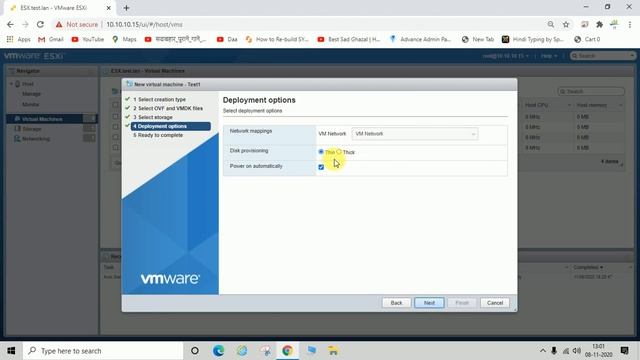Reload the browser page
640x360 pixels.
tap(40, 24)
